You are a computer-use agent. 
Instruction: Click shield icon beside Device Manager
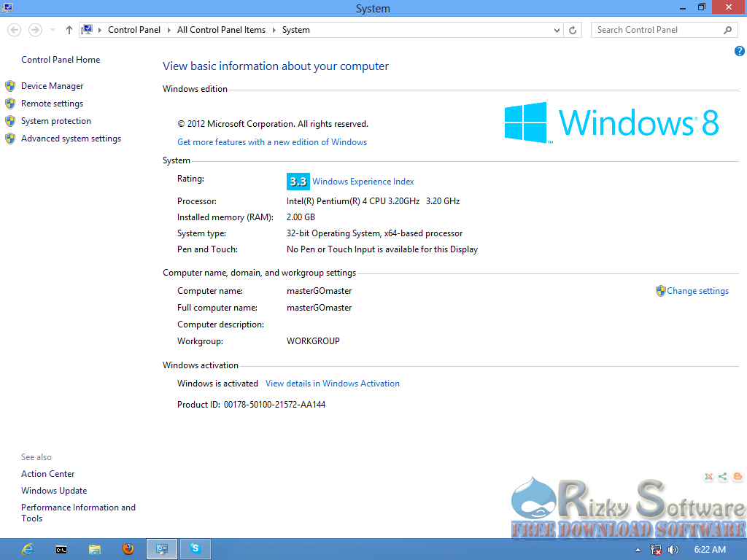coord(10,86)
